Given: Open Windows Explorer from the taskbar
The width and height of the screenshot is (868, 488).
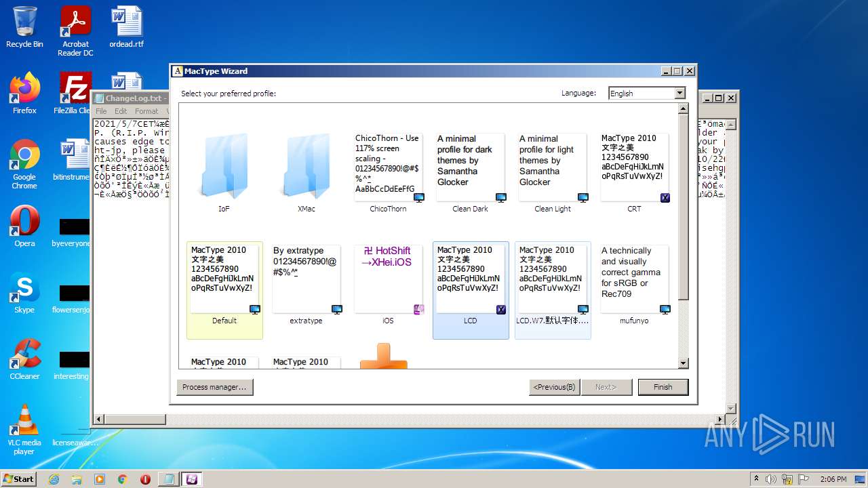Looking at the screenshot, I should click(x=77, y=479).
